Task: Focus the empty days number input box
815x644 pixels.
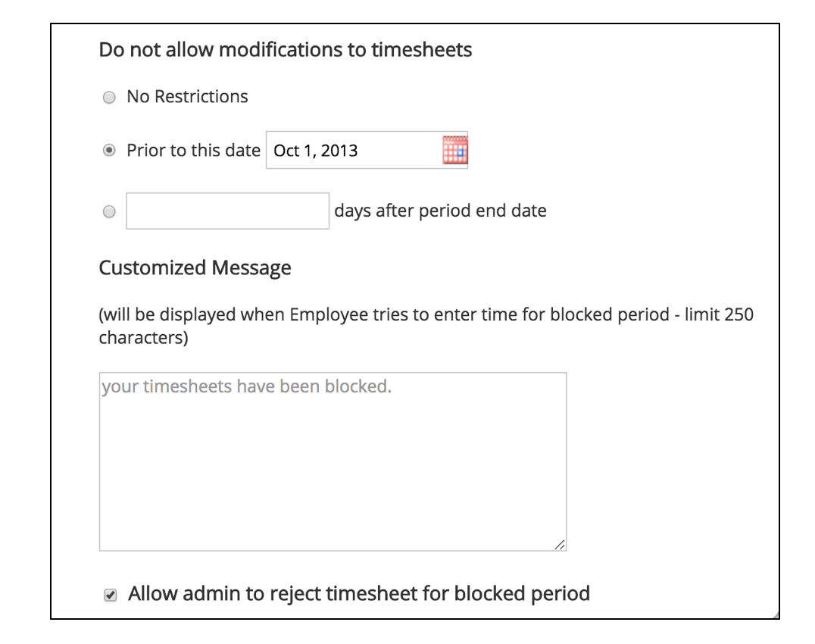Action: 227,211
